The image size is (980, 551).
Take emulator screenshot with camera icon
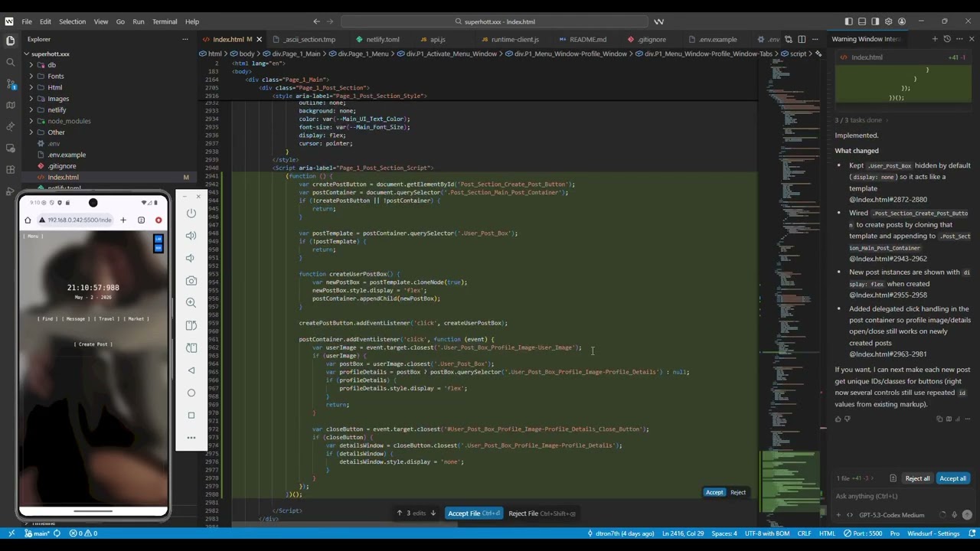click(191, 281)
